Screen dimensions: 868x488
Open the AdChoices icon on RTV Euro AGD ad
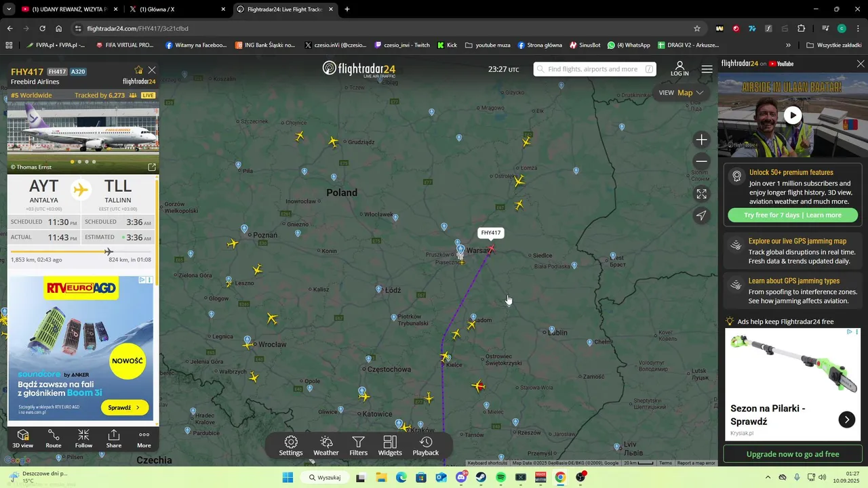pos(142,280)
